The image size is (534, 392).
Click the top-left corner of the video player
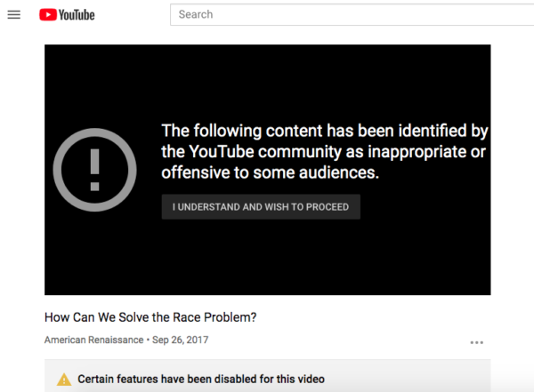click(x=53, y=53)
